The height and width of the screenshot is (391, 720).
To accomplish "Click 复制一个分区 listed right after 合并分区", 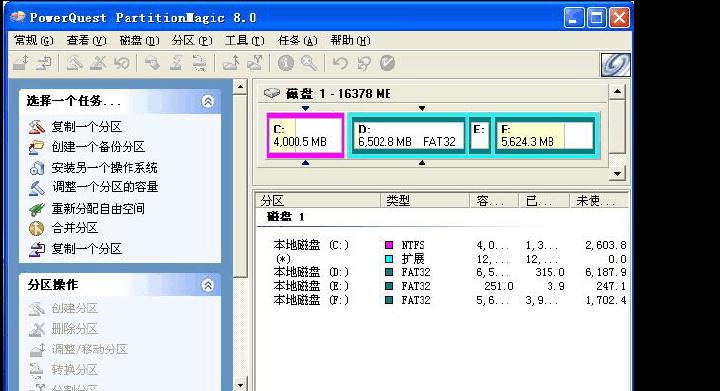I will [87, 249].
